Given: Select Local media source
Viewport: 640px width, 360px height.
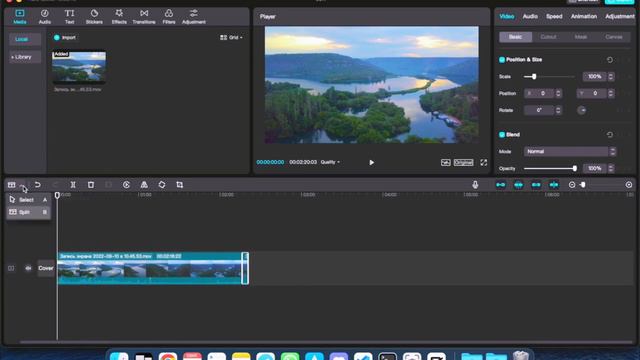Looking at the screenshot, I should (25, 39).
